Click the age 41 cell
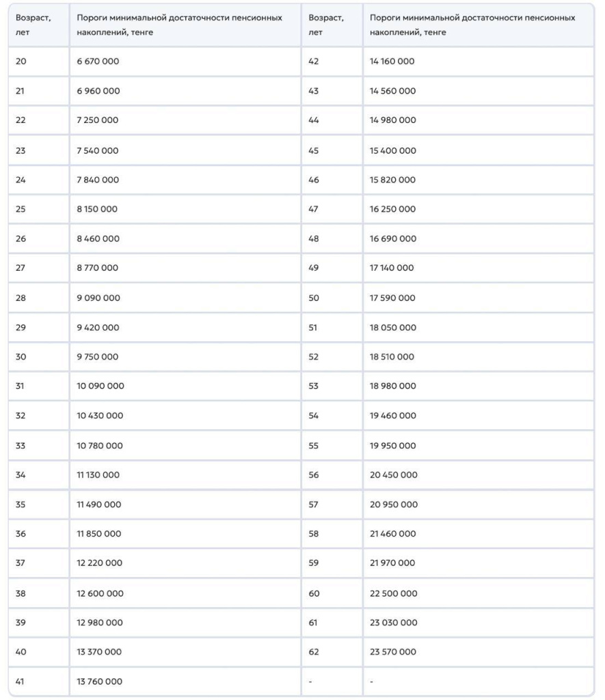 [x=39, y=682]
